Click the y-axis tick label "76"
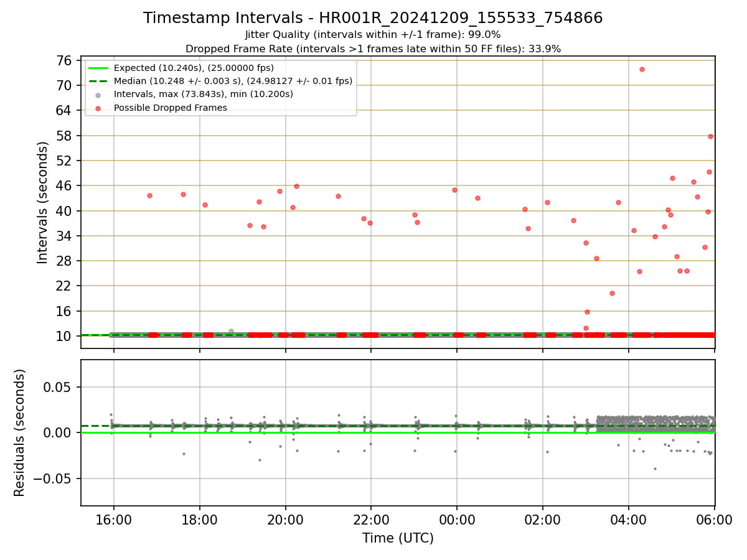This screenshot has width=747, height=560. [x=64, y=60]
